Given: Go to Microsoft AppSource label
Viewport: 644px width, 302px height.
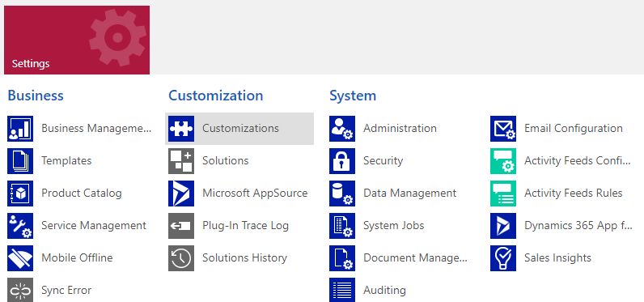Looking at the screenshot, I should (x=255, y=194).
